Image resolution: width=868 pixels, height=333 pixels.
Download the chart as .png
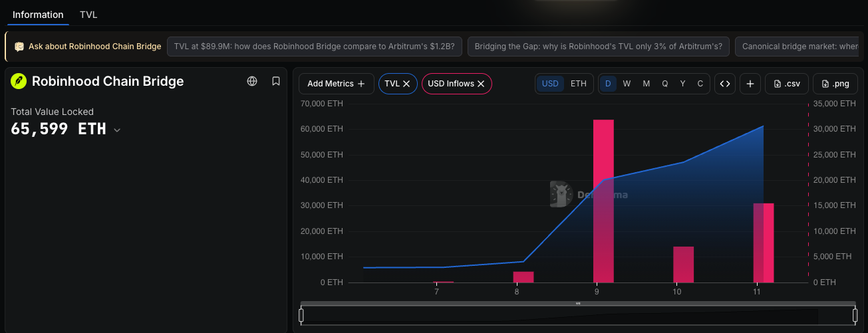click(x=835, y=84)
